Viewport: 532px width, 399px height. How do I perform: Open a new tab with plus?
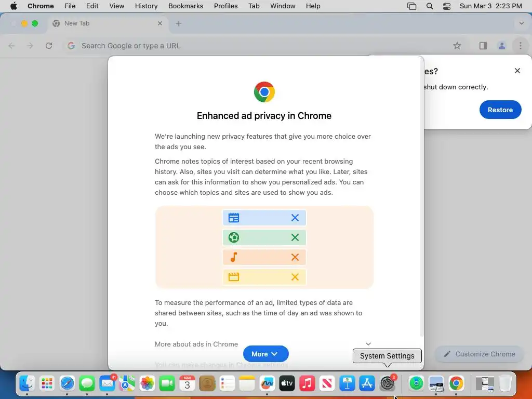(x=179, y=23)
